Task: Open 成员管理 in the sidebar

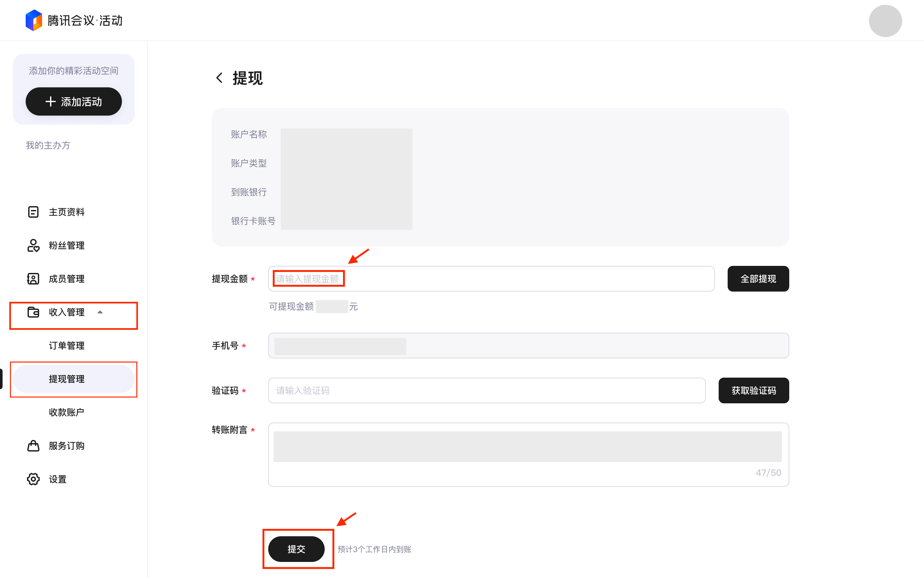Action: tap(74, 279)
